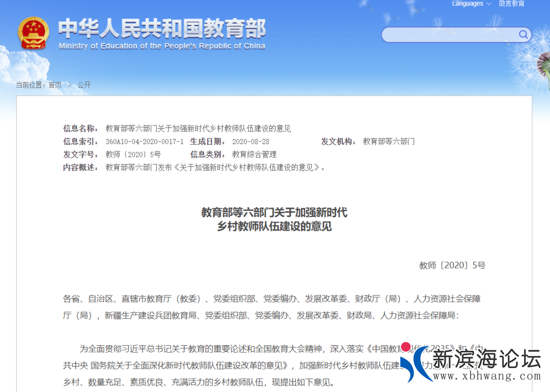The image size is (550, 392).
Task: Navigate to 首页 in the breadcrumb
Action: (x=54, y=85)
